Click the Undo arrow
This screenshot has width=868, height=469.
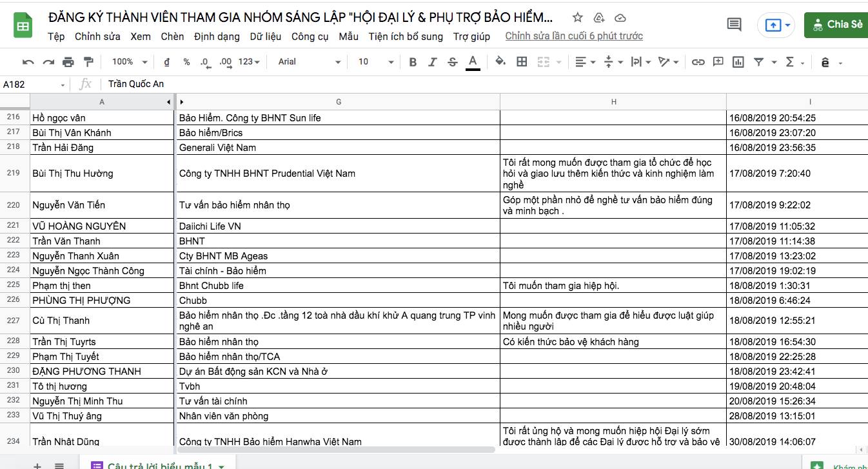[28, 62]
